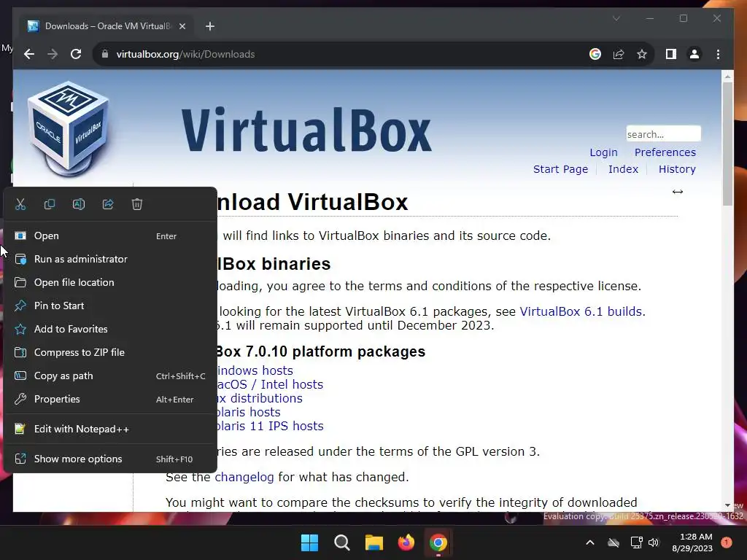Click Solaris 11 IPS hosts link
747x560 pixels.
270,426
